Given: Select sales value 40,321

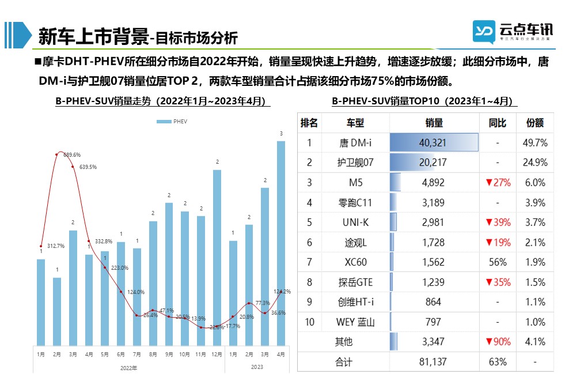Looking at the screenshot, I should tap(433, 143).
